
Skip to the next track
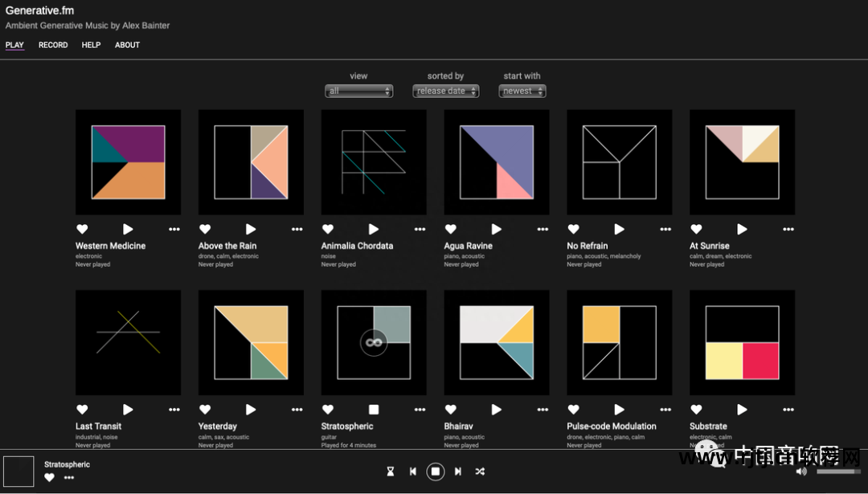458,472
